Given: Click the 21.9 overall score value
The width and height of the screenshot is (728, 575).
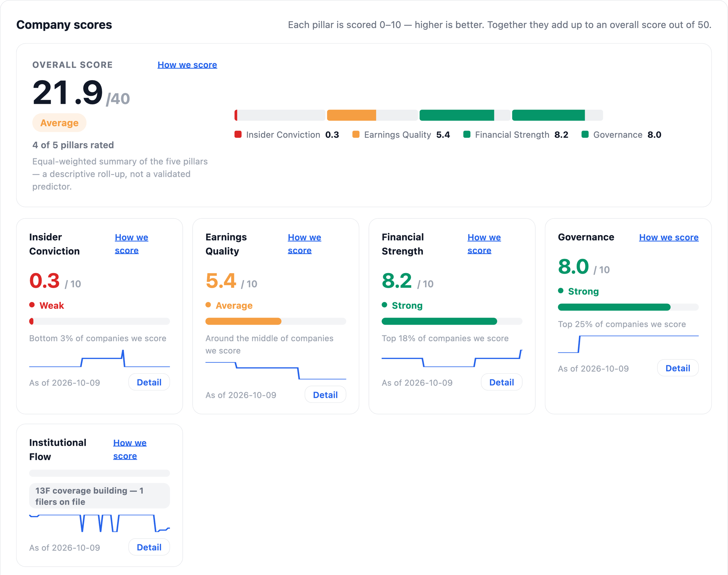Looking at the screenshot, I should 68,93.
